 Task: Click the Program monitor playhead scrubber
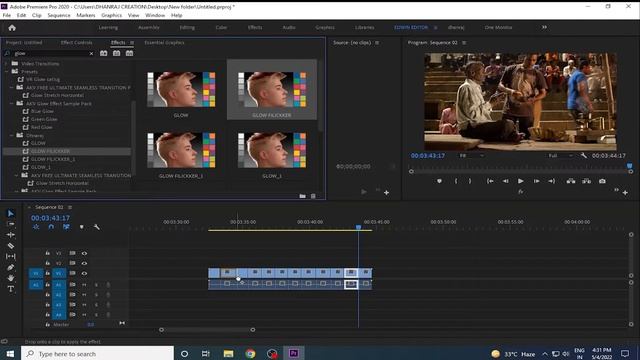[x=629, y=166]
